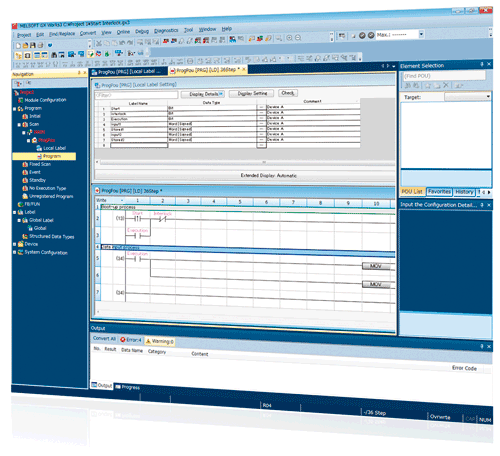Click the Display Setting button

[x=252, y=94]
